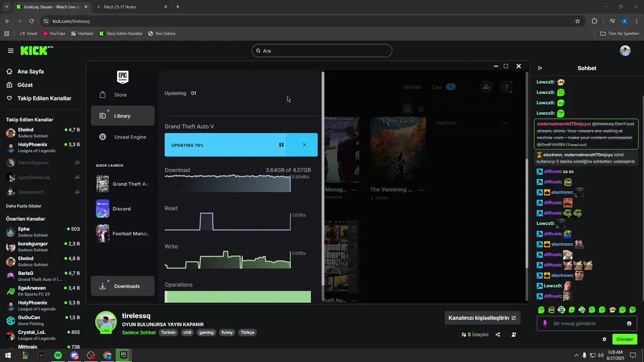
Task: Open the volume control in system tray
Action: [600, 355]
